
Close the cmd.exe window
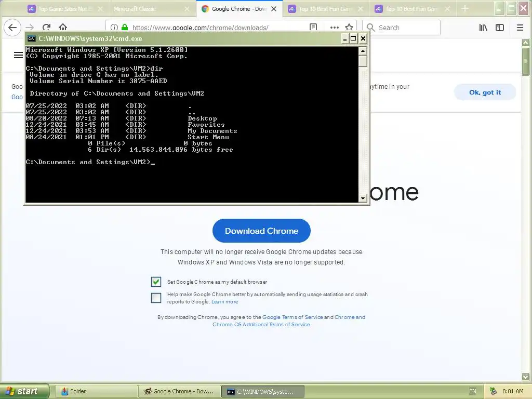tap(363, 38)
